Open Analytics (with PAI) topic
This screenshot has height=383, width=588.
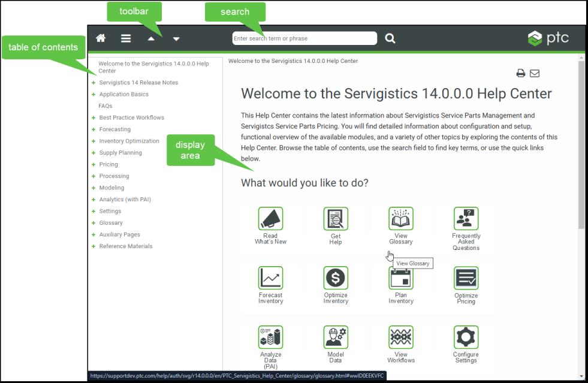125,200
